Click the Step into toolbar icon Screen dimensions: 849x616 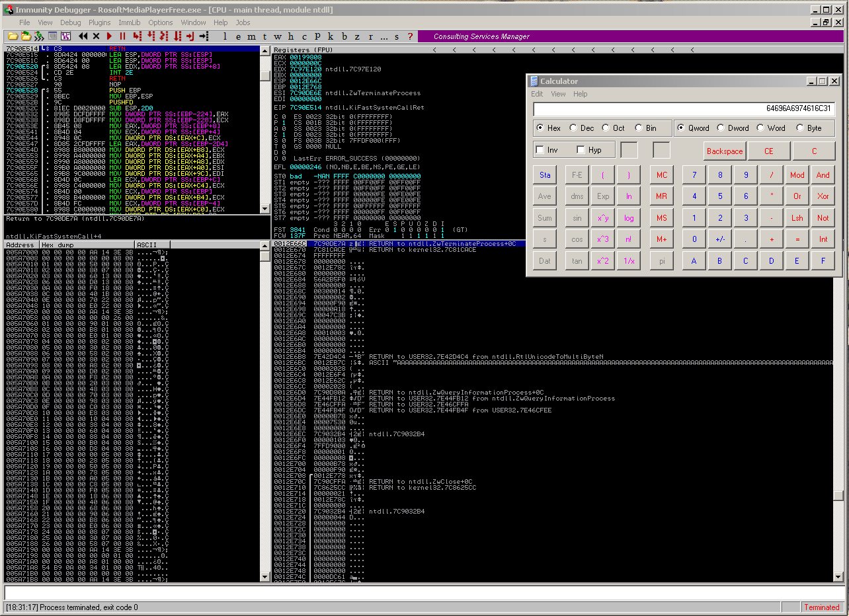pos(138,36)
